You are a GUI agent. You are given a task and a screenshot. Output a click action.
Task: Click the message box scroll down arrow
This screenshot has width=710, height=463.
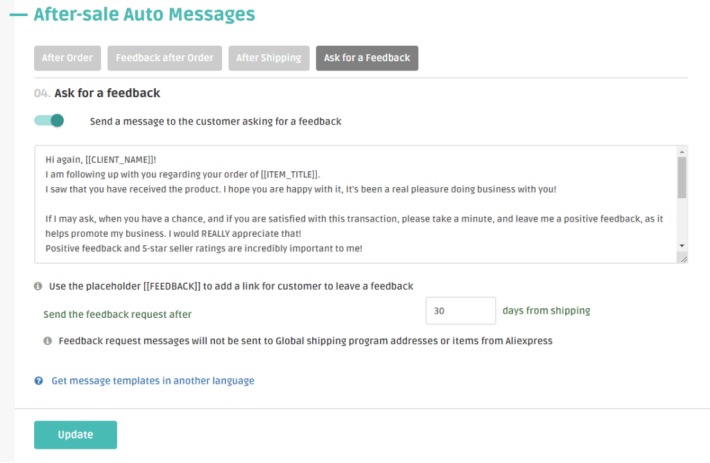[682, 245]
